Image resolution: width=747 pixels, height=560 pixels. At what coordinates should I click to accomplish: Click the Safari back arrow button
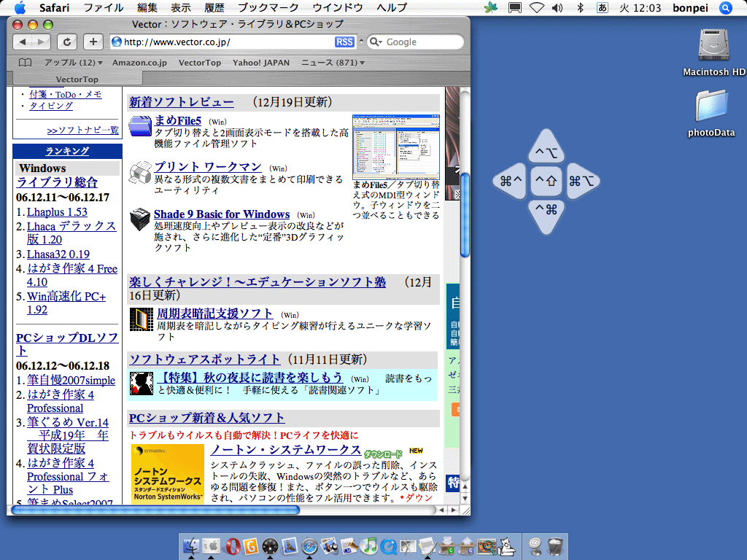click(22, 42)
